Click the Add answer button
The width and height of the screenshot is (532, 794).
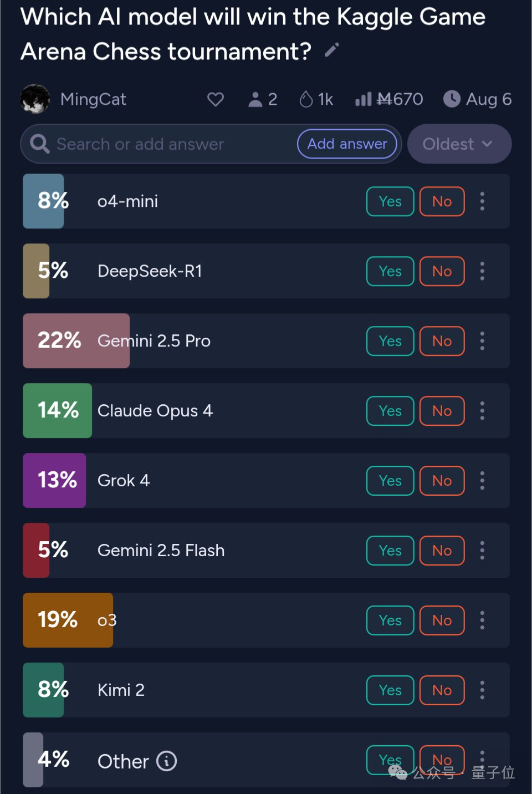(x=347, y=144)
